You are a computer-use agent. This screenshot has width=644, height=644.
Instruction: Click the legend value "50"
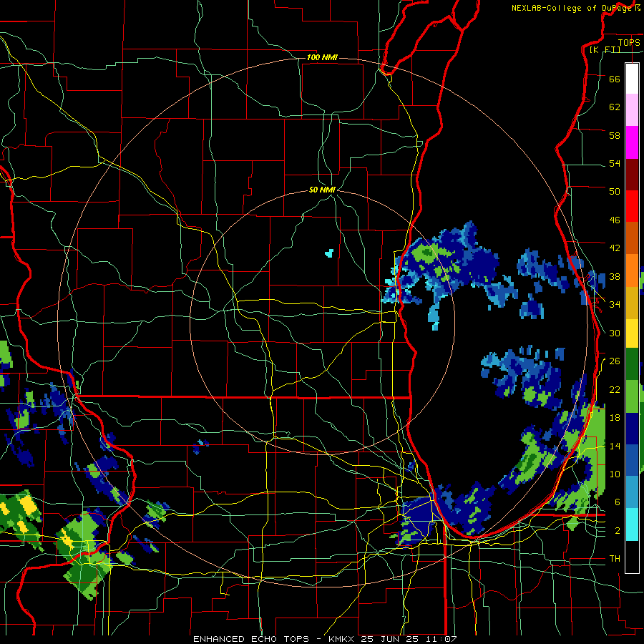pyautogui.click(x=615, y=192)
